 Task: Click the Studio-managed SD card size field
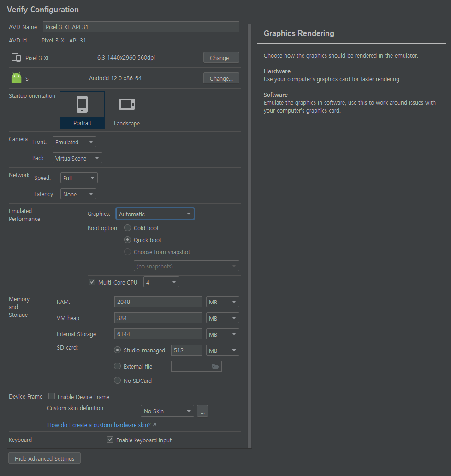[x=186, y=351]
